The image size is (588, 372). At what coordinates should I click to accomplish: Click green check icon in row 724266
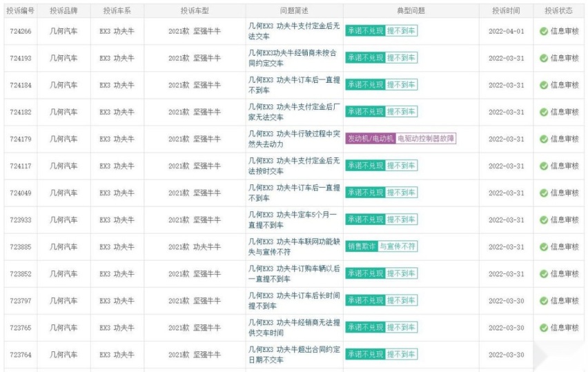coord(544,31)
